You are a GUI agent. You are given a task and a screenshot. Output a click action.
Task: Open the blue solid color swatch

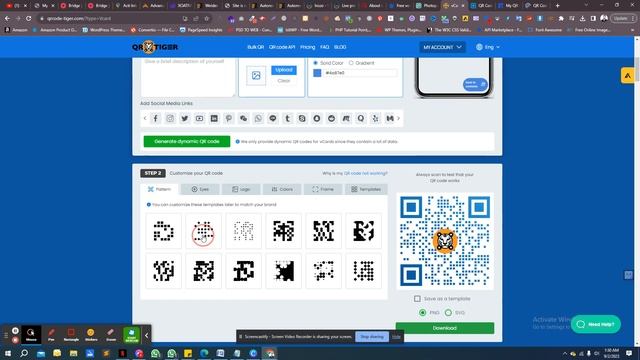317,73
